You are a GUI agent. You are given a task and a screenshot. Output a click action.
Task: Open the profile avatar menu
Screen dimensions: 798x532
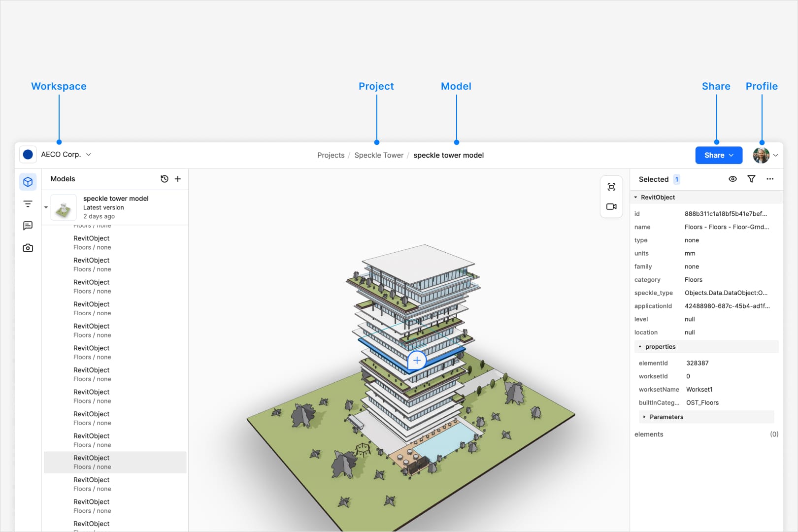tap(765, 155)
